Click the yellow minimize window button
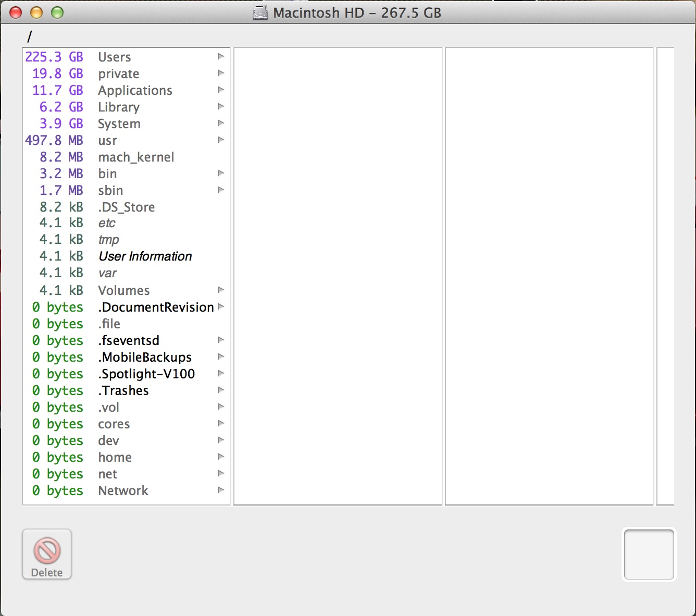 (x=36, y=13)
